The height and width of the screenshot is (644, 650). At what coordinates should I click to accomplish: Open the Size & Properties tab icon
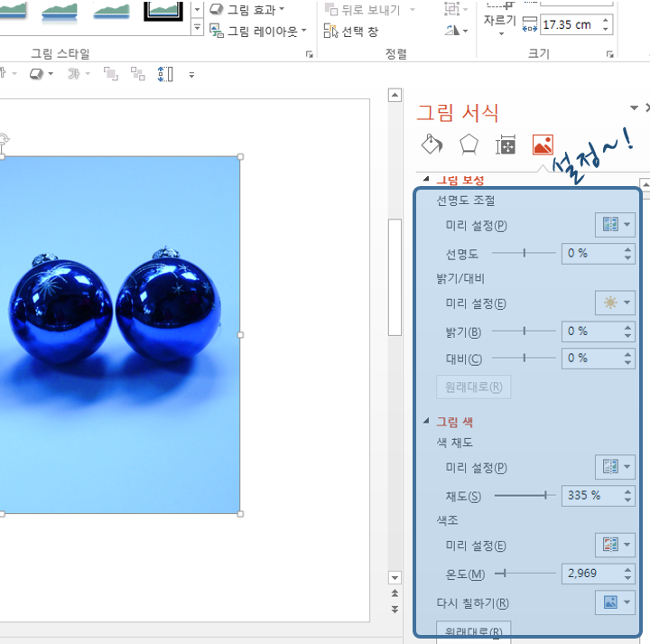506,145
